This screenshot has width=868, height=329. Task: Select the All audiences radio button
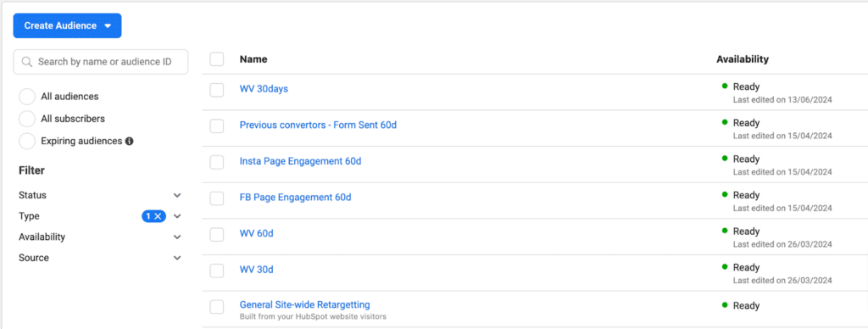pyautogui.click(x=27, y=97)
